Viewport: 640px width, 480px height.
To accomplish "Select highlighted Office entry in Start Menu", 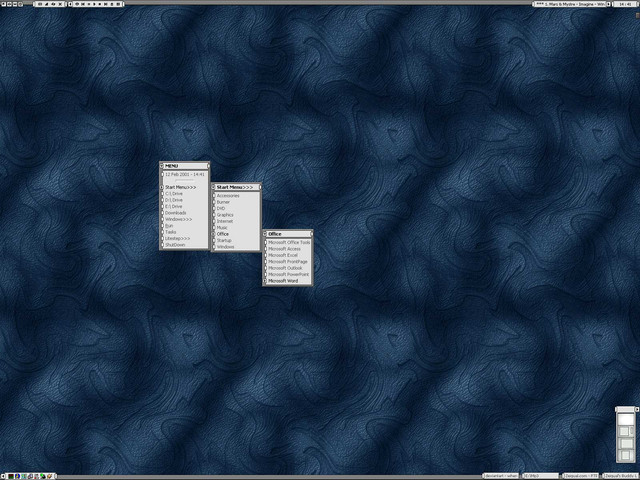I will [x=236, y=234].
